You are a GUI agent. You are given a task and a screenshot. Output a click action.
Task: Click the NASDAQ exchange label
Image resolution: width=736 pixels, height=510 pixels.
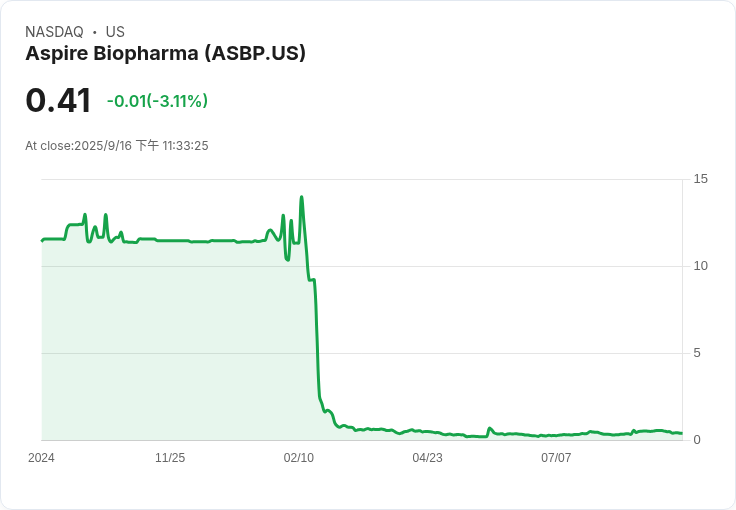tap(54, 32)
